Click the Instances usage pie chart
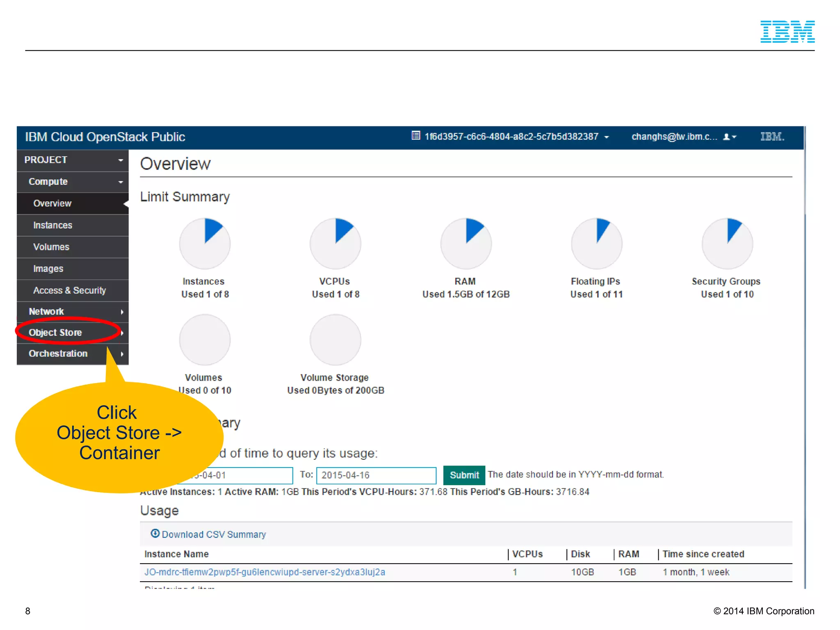This screenshot has width=840, height=630. tap(205, 243)
